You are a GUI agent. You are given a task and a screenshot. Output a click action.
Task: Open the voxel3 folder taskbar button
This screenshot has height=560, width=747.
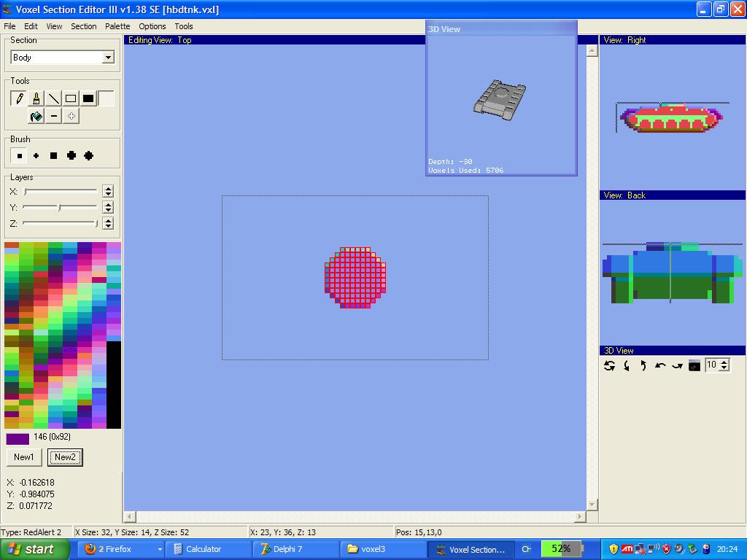[382, 549]
